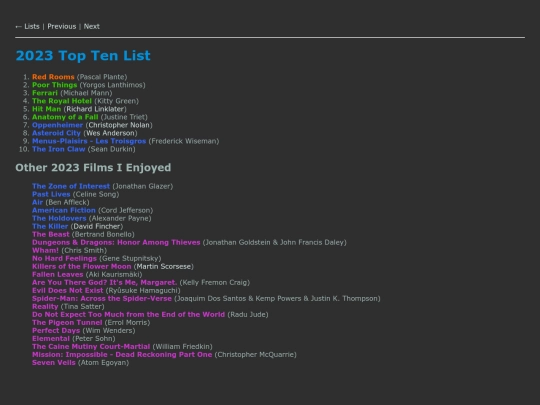Click director name Yorgos Lanthimos
This screenshot has height=405, width=540.
[112, 85]
